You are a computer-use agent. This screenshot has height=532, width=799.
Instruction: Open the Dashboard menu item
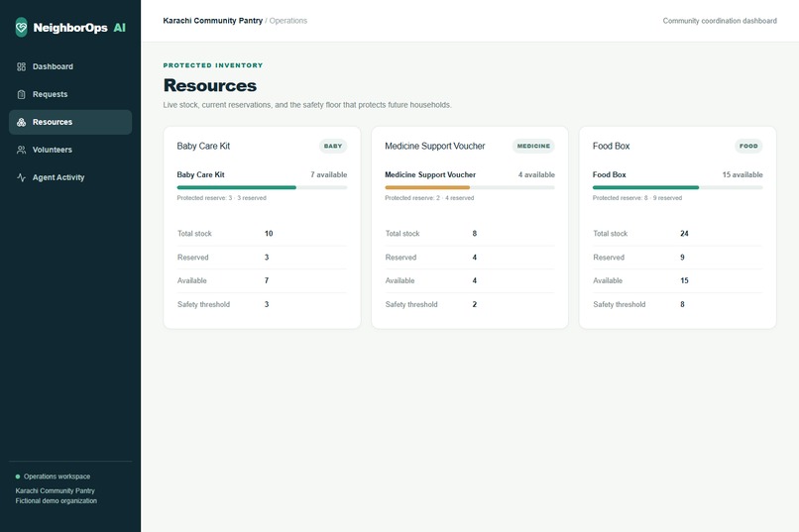70,66
